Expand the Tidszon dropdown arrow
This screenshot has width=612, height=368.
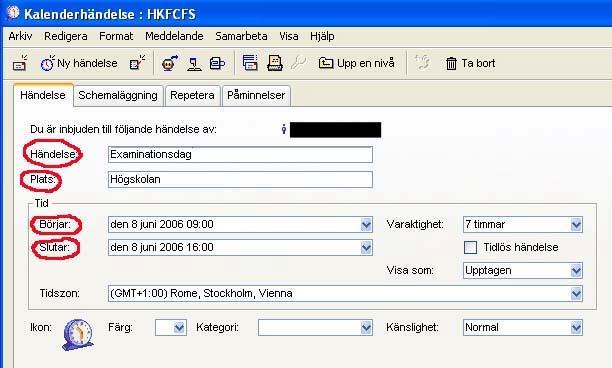click(x=576, y=293)
